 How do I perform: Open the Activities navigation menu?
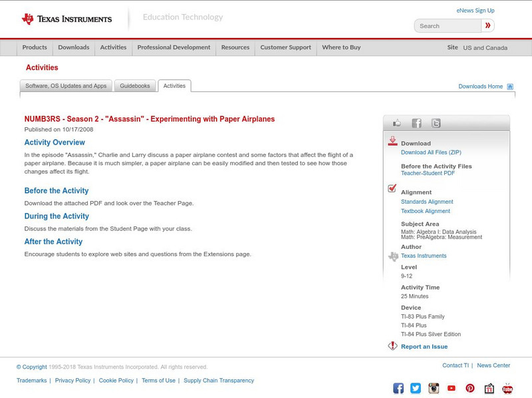[113, 47]
